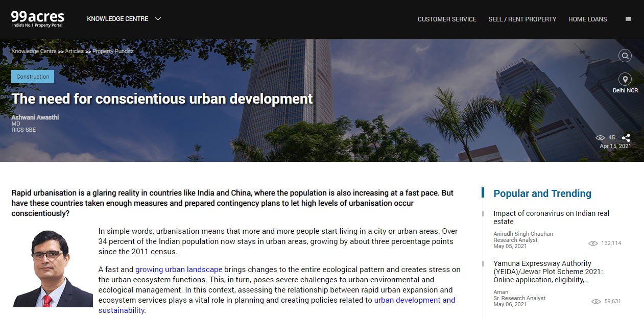Screen dimensions: 644x318
Task: Share the article via the share icon
Action: point(626,137)
